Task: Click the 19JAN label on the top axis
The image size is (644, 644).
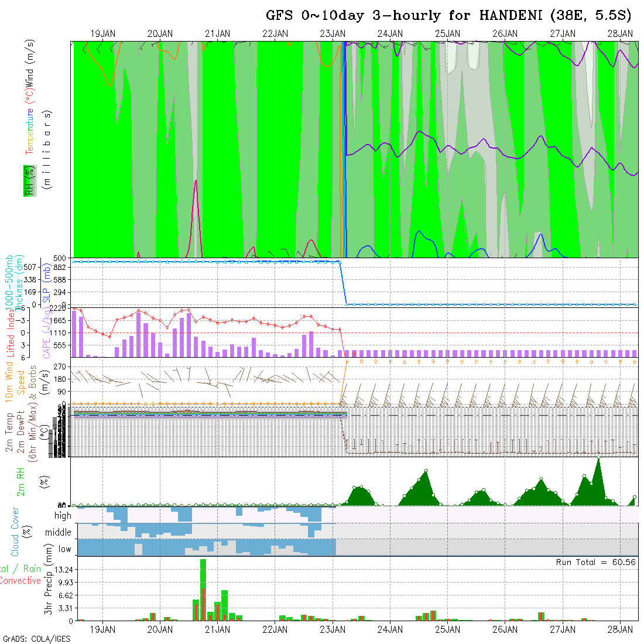Action: pyautogui.click(x=102, y=34)
